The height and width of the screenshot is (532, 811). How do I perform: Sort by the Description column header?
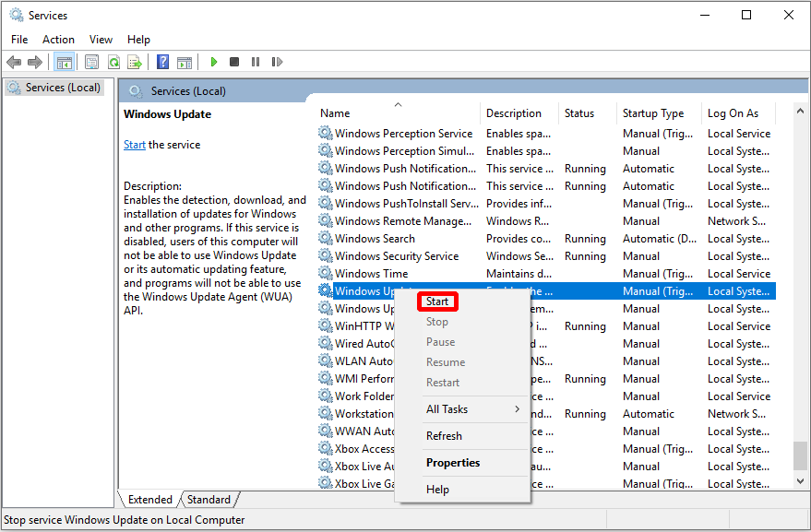(519, 113)
